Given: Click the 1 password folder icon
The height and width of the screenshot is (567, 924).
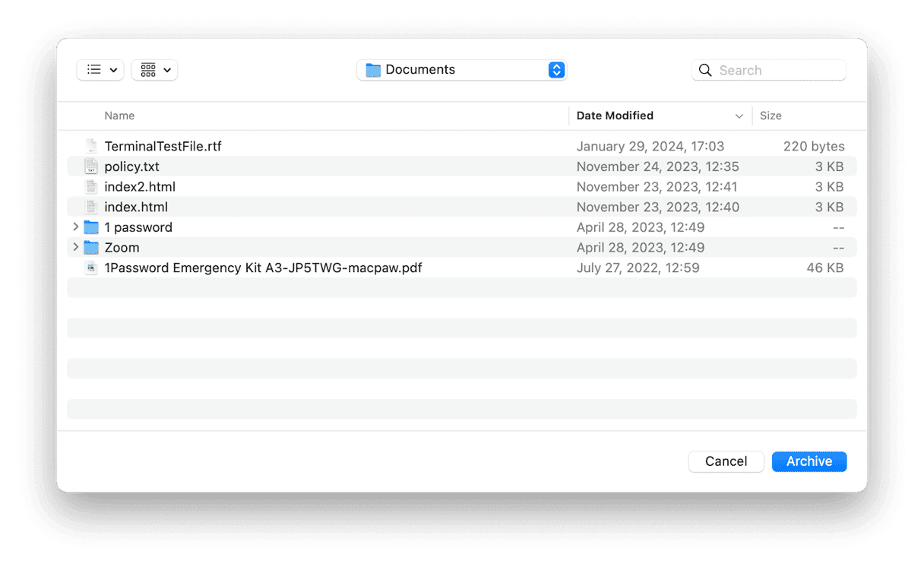Looking at the screenshot, I should click(91, 226).
